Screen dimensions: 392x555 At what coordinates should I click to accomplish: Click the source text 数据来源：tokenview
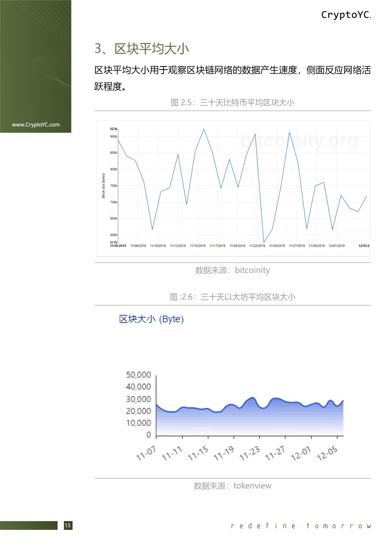(x=233, y=486)
